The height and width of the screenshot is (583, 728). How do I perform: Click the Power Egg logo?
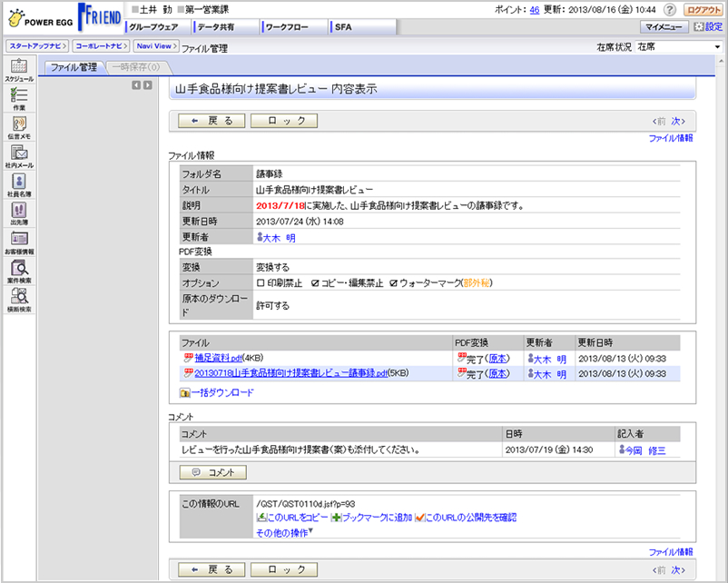[x=41, y=19]
